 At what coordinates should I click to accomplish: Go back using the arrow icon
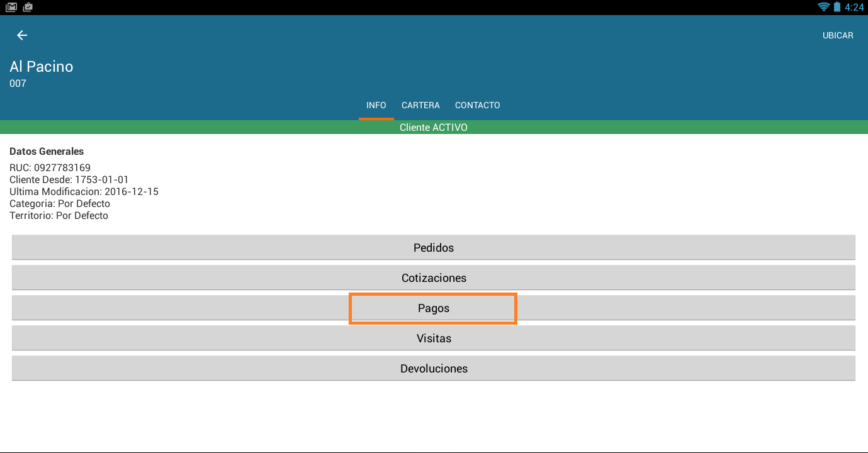[22, 35]
